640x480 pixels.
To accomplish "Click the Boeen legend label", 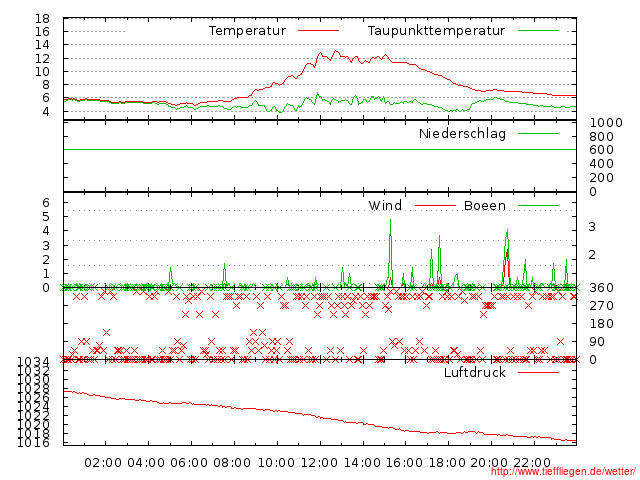I will 485,205.
